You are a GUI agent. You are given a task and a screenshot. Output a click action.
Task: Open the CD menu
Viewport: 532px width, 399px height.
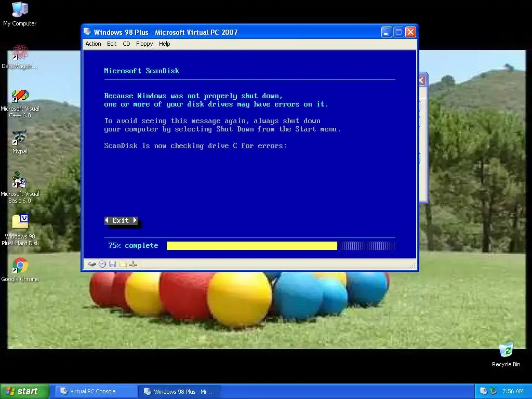[126, 44]
